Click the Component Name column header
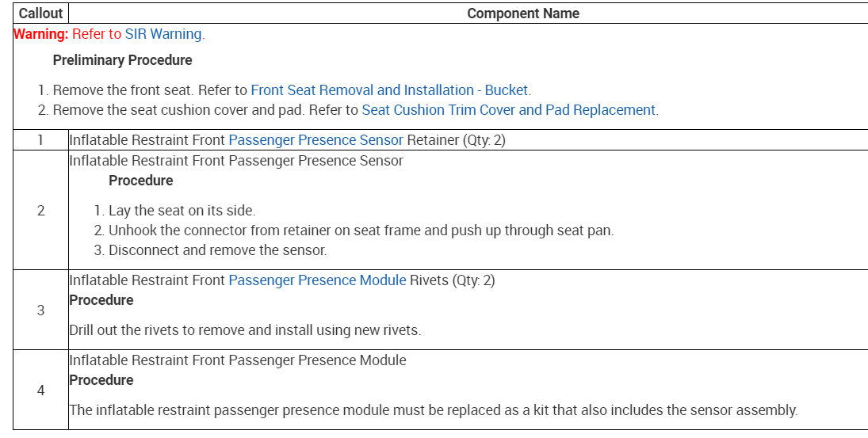The width and height of the screenshot is (868, 438). point(522,13)
